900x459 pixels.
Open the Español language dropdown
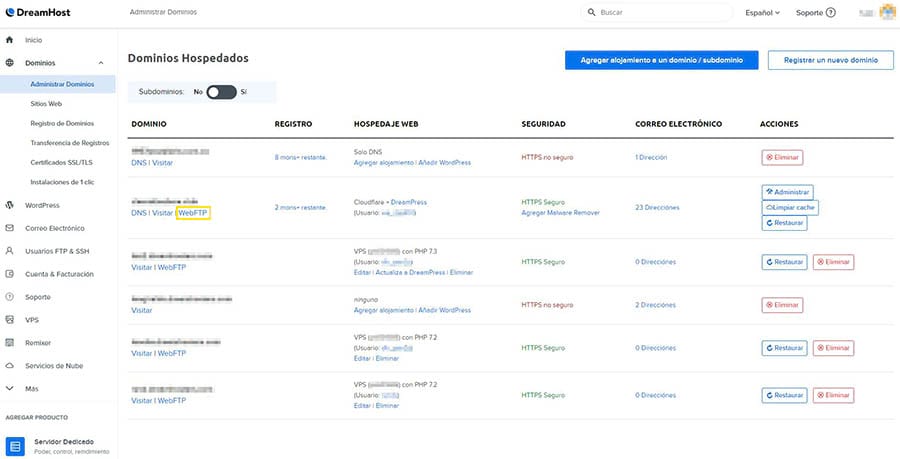[x=765, y=13]
